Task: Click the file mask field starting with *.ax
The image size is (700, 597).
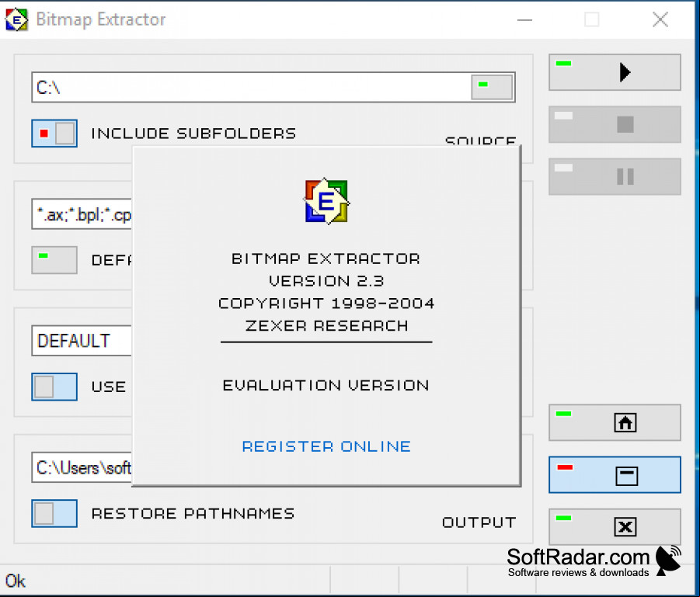Action: click(82, 214)
